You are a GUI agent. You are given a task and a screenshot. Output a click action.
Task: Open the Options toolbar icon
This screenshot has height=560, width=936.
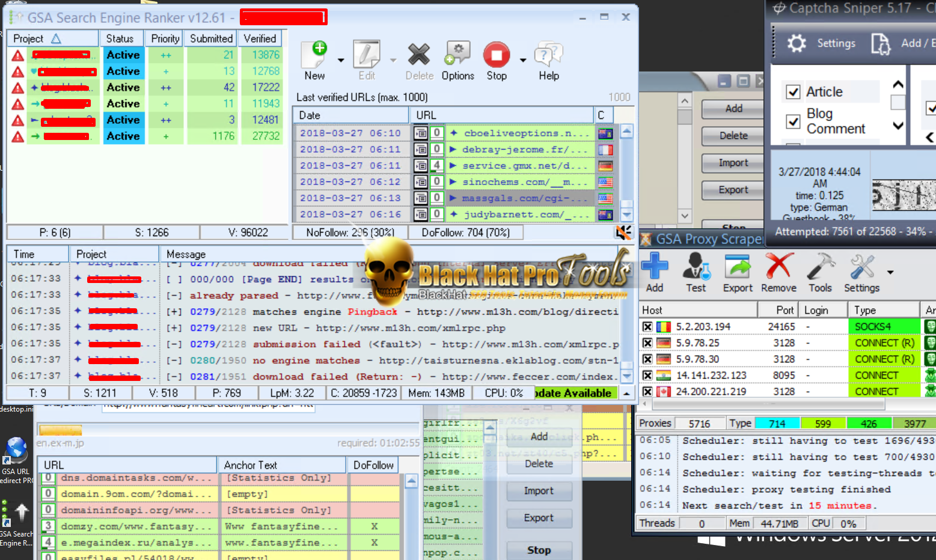click(457, 53)
